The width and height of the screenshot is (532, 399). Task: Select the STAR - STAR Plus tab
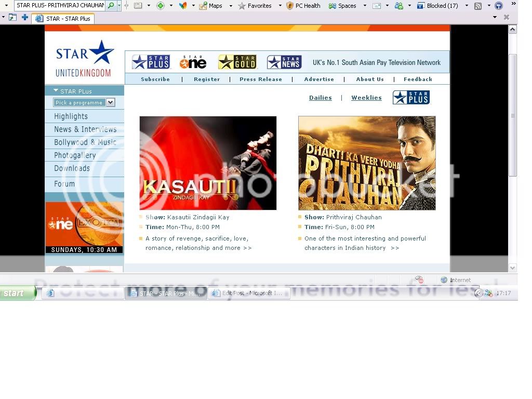coord(63,19)
